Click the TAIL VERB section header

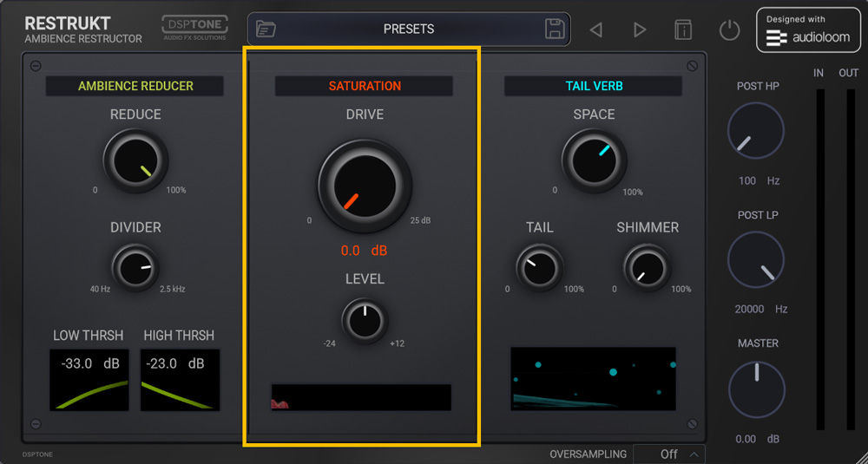[594, 86]
